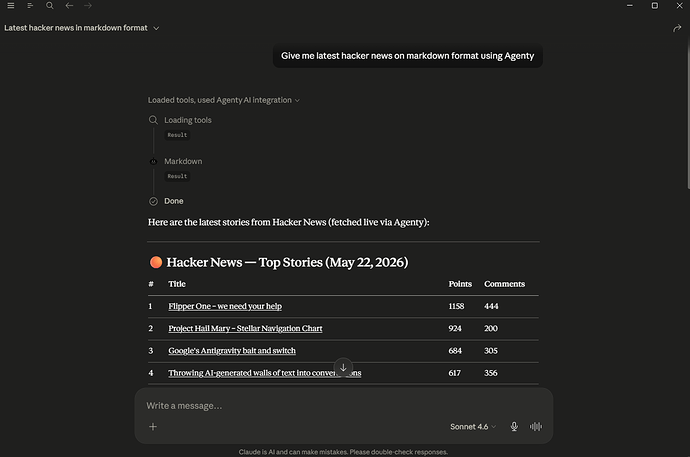This screenshot has height=457, width=690.
Task: Click the Comments column header
Action: (x=504, y=284)
